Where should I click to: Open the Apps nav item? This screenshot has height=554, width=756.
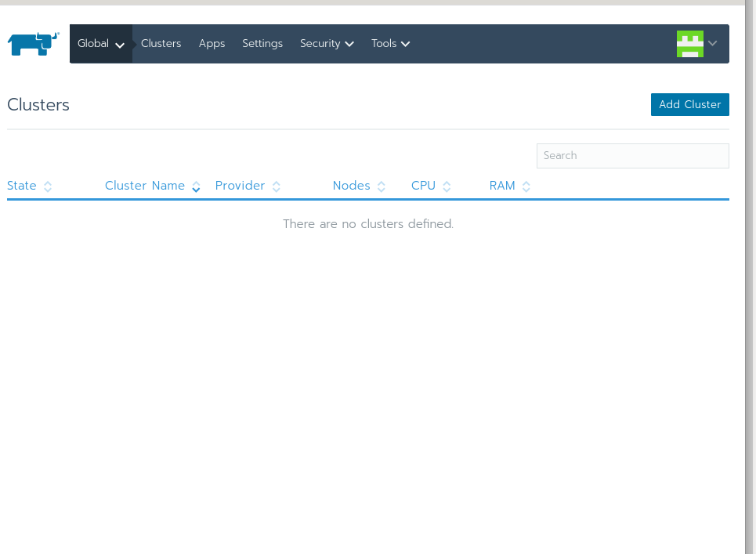pos(212,44)
